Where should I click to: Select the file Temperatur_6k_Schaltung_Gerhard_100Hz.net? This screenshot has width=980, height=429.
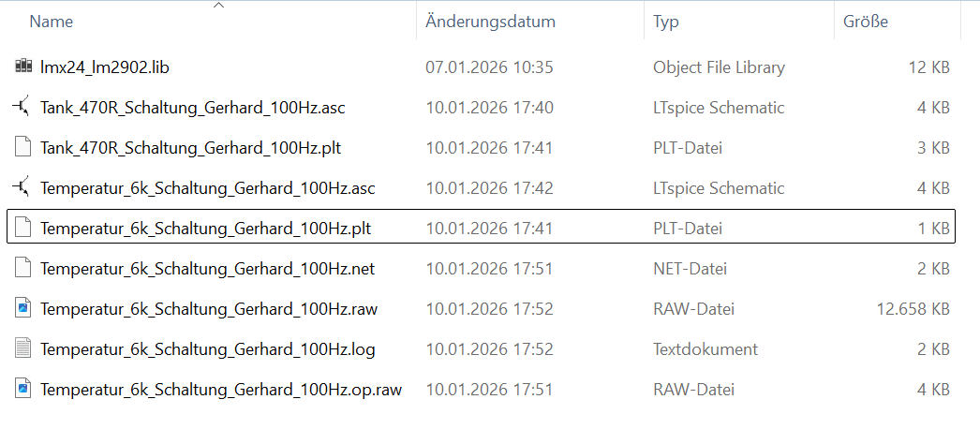207,269
